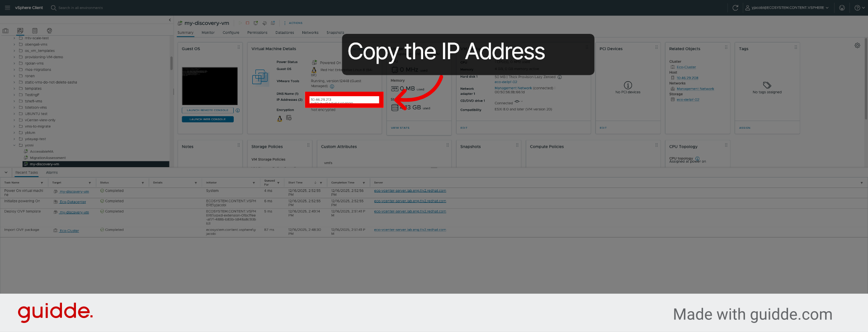Screen dimensions: 868x332
Task: Open the Recent Tasks tab
Action: point(27,173)
